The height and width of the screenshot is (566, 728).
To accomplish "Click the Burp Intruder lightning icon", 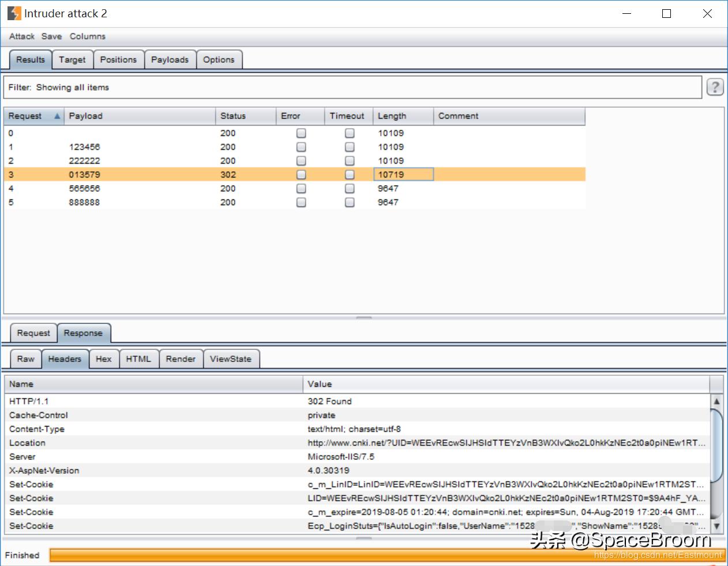I will tap(14, 13).
